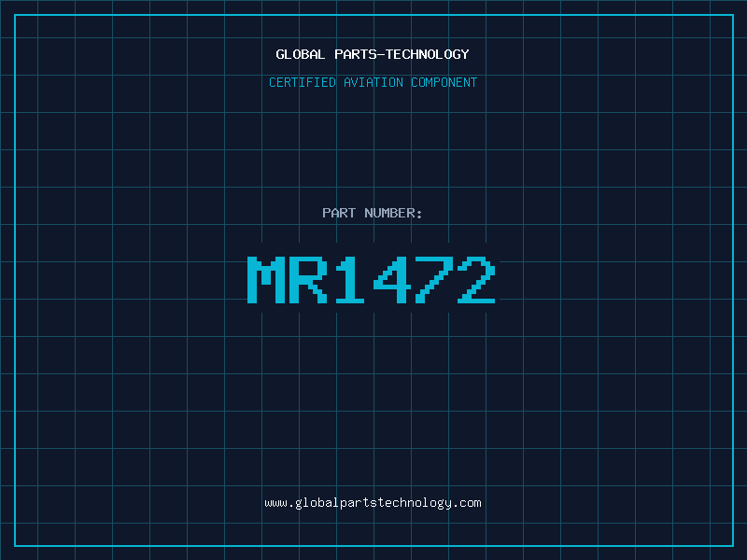The width and height of the screenshot is (747, 560).
Task: Select the CERTIFIED AVIATION COMPONENT subtitle
Action: coord(373,82)
